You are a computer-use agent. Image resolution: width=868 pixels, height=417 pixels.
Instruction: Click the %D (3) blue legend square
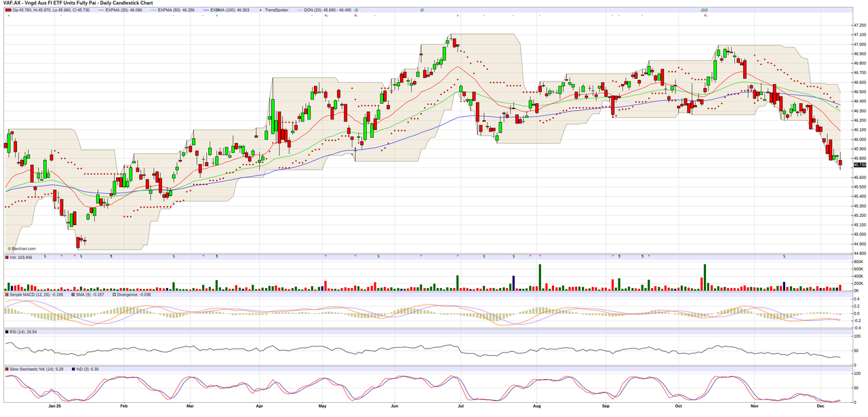(x=73, y=370)
